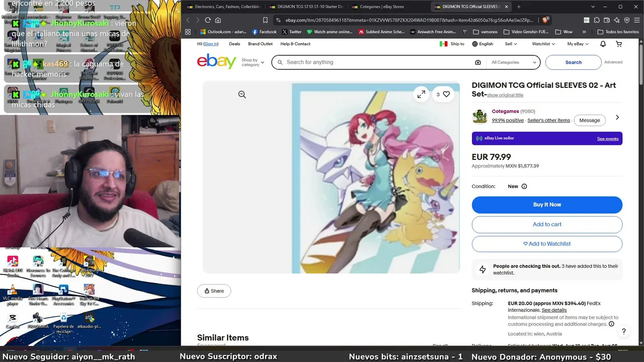Click the eBay logo
Image resolution: width=644 pixels, height=362 pixels.
pyautogui.click(x=216, y=61)
